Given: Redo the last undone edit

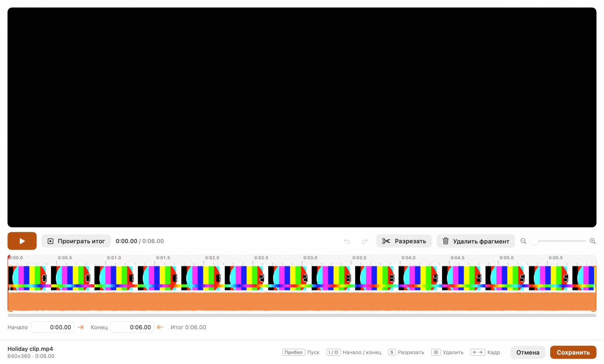Looking at the screenshot, I should point(365,241).
